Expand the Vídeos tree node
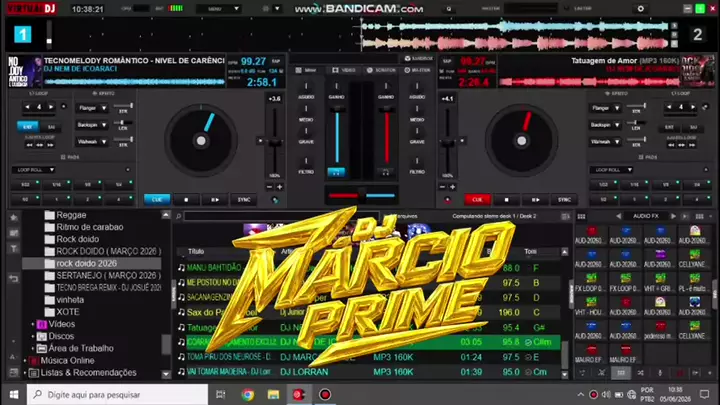This screenshot has width=720, height=405. click(33, 324)
